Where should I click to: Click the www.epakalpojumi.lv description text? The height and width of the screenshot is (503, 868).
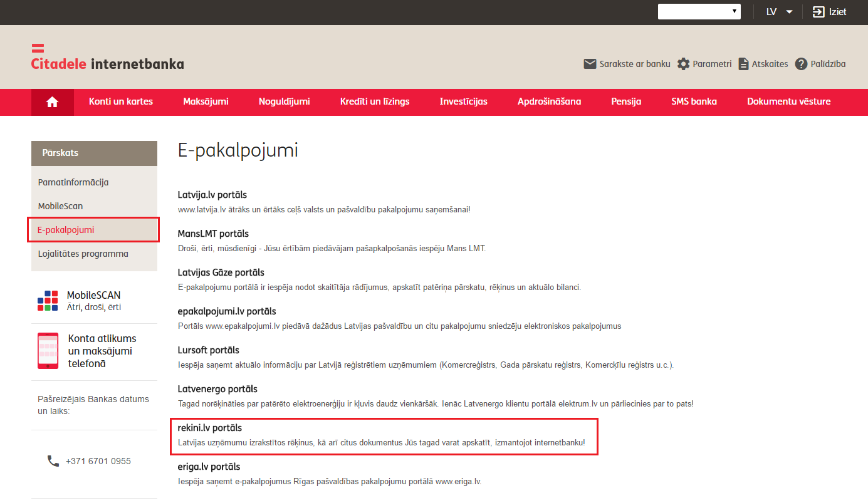pyautogui.click(x=400, y=326)
